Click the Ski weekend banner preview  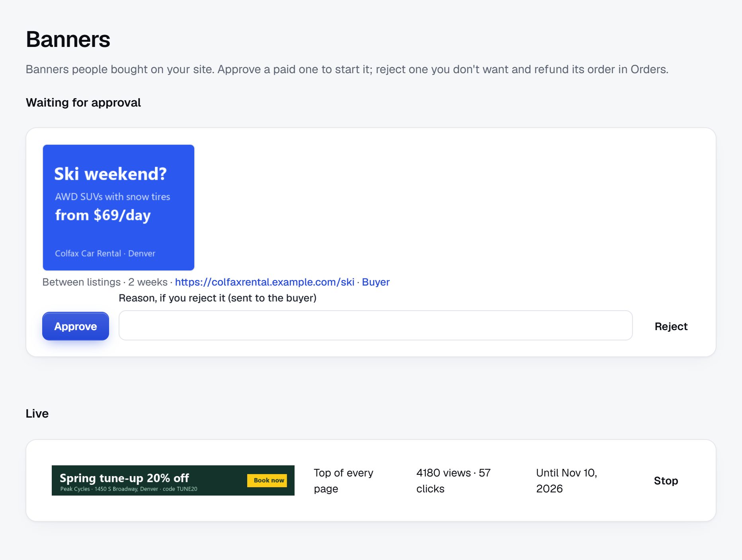click(119, 208)
